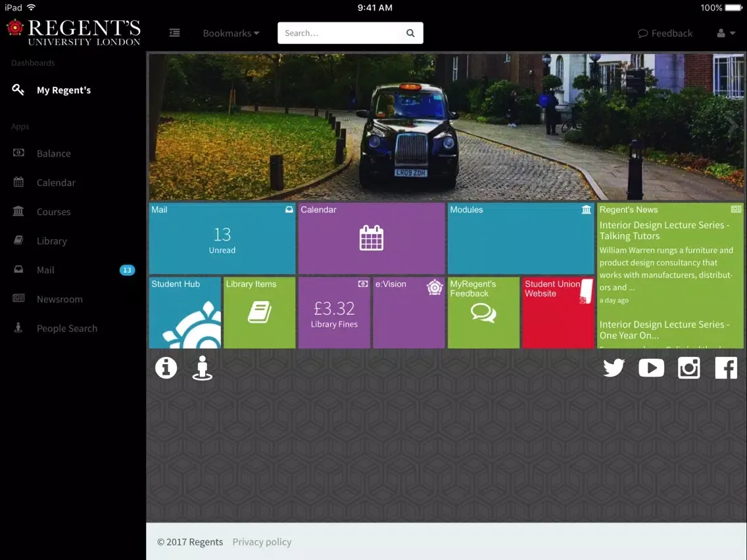The height and width of the screenshot is (560, 747).
Task: Open Newsroom in the sidebar
Action: tap(60, 299)
